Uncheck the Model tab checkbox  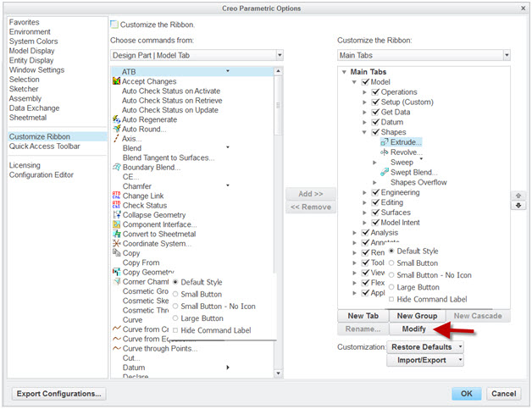(365, 82)
